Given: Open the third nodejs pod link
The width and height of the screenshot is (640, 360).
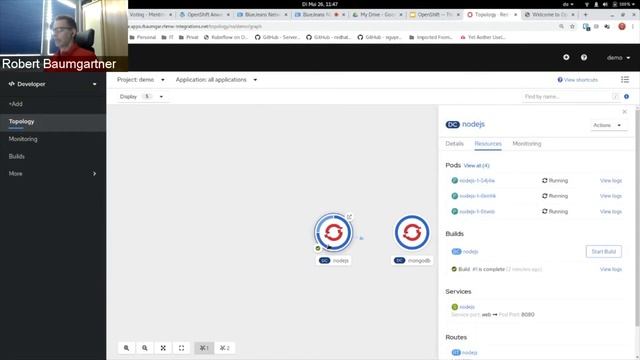Looking at the screenshot, I should tap(477, 211).
